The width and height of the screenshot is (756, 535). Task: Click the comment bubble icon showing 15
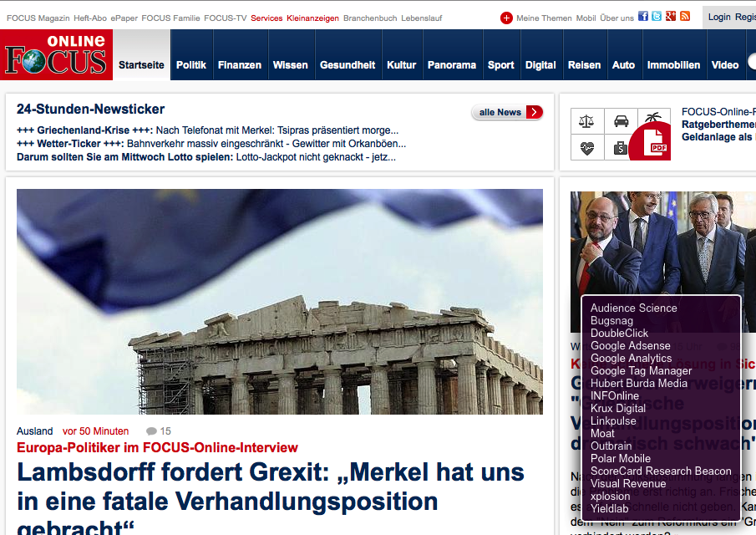pos(151,431)
